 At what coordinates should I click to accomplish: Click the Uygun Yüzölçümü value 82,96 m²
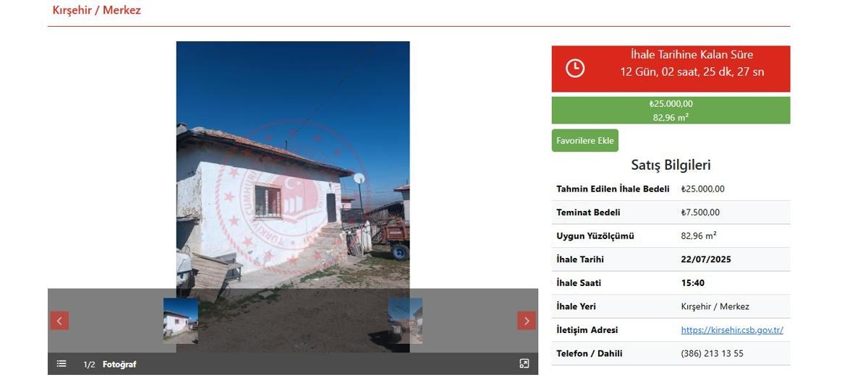(x=699, y=236)
